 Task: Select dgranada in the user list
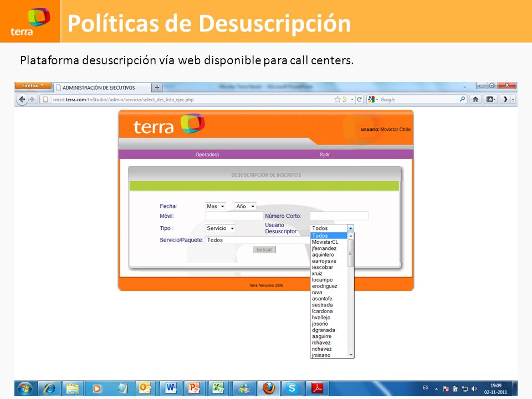(329, 330)
